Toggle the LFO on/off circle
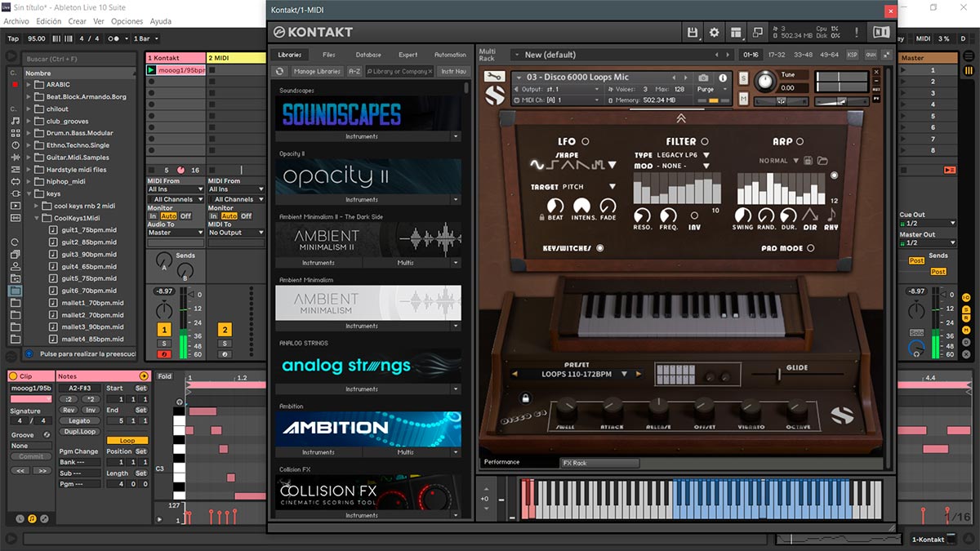Image resolution: width=980 pixels, height=551 pixels. click(x=585, y=141)
